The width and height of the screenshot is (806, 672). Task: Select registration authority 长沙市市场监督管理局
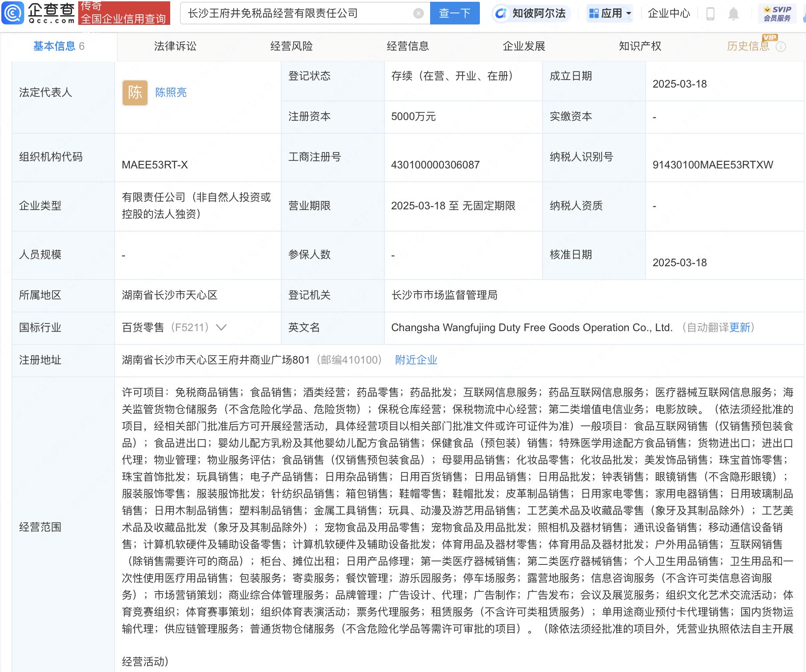(x=444, y=295)
